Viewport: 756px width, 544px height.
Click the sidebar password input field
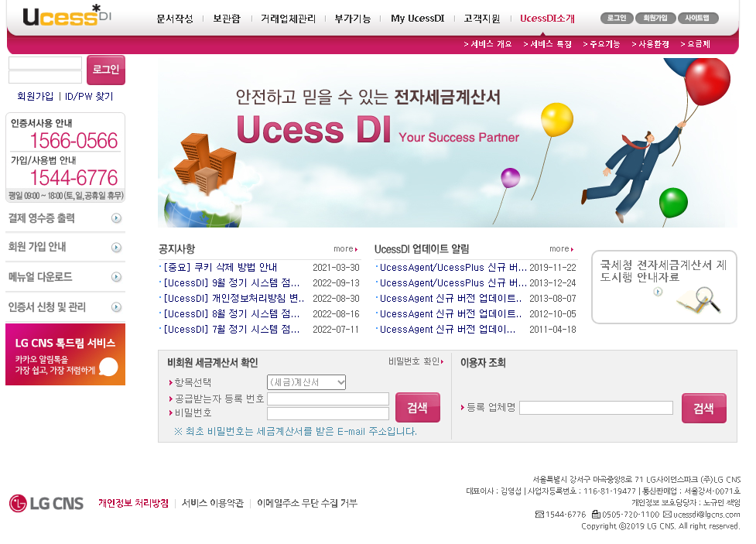coord(46,77)
